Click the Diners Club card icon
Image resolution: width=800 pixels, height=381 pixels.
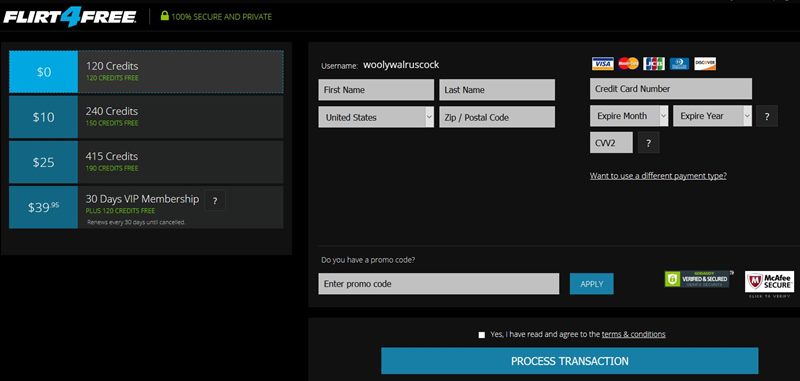(679, 63)
